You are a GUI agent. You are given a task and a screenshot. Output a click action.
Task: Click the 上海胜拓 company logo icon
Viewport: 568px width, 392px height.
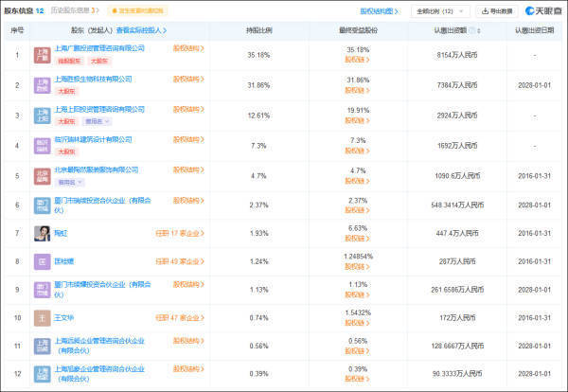pyautogui.click(x=44, y=86)
